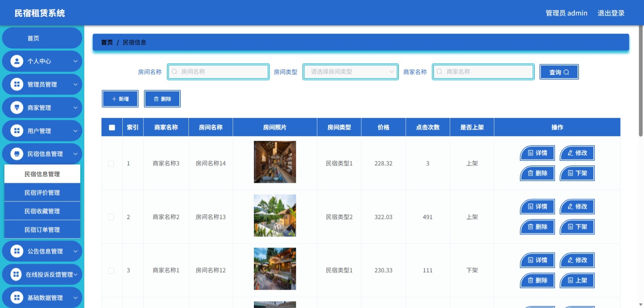Click plus icon on 新增 button

tap(114, 99)
